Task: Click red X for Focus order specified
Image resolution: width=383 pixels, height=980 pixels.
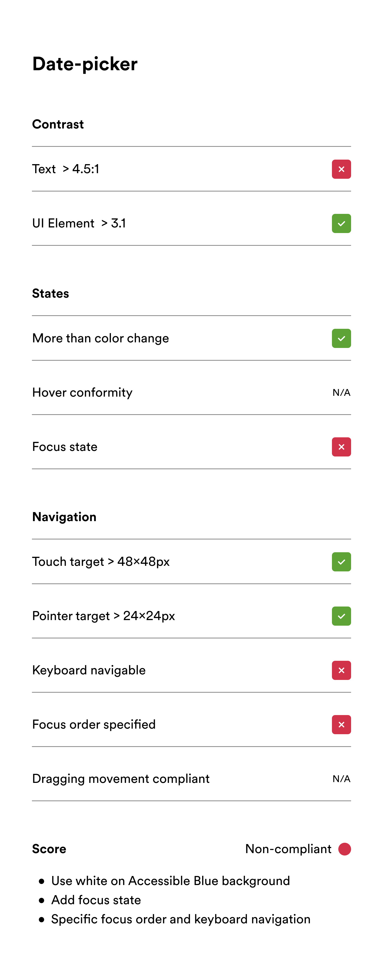Action: point(341,725)
